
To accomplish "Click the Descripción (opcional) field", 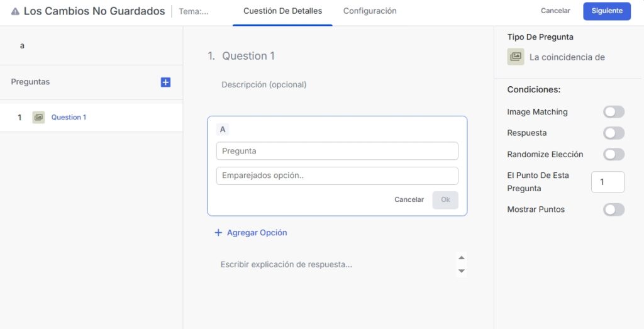I will pos(264,85).
